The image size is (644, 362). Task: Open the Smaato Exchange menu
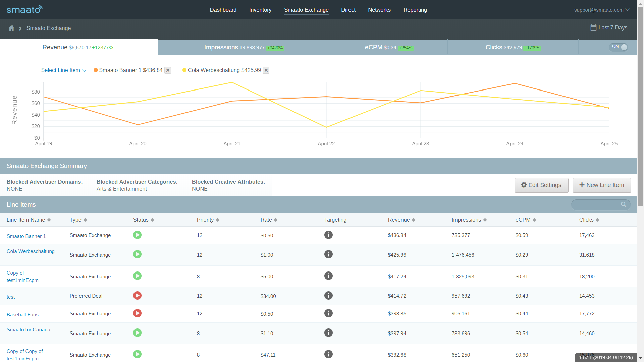tap(306, 10)
